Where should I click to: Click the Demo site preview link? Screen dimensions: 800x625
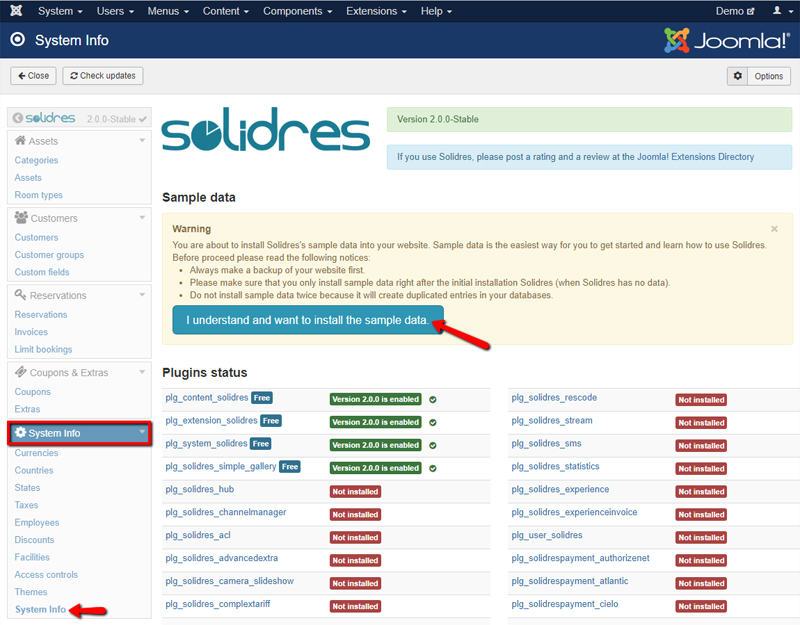pyautogui.click(x=735, y=11)
